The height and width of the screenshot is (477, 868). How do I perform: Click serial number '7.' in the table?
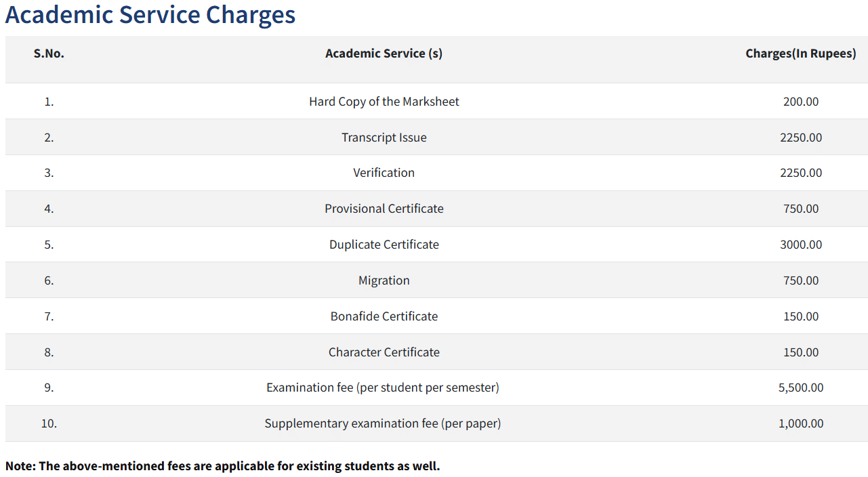(49, 316)
